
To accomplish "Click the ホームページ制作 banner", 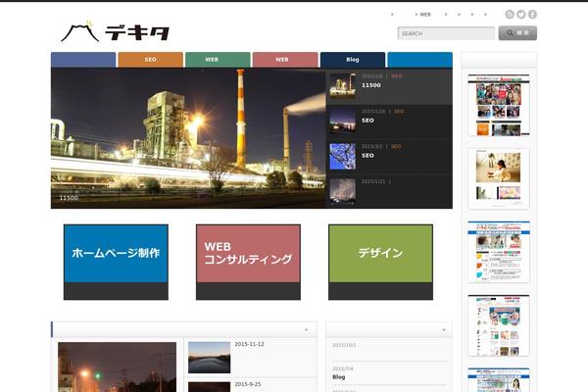I will click(116, 262).
